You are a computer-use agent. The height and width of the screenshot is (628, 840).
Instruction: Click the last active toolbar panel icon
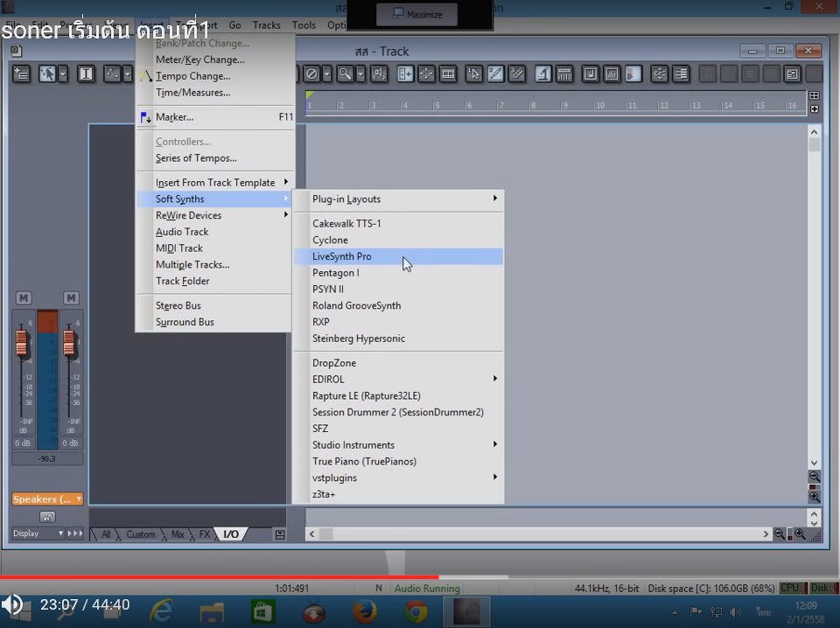(793, 73)
